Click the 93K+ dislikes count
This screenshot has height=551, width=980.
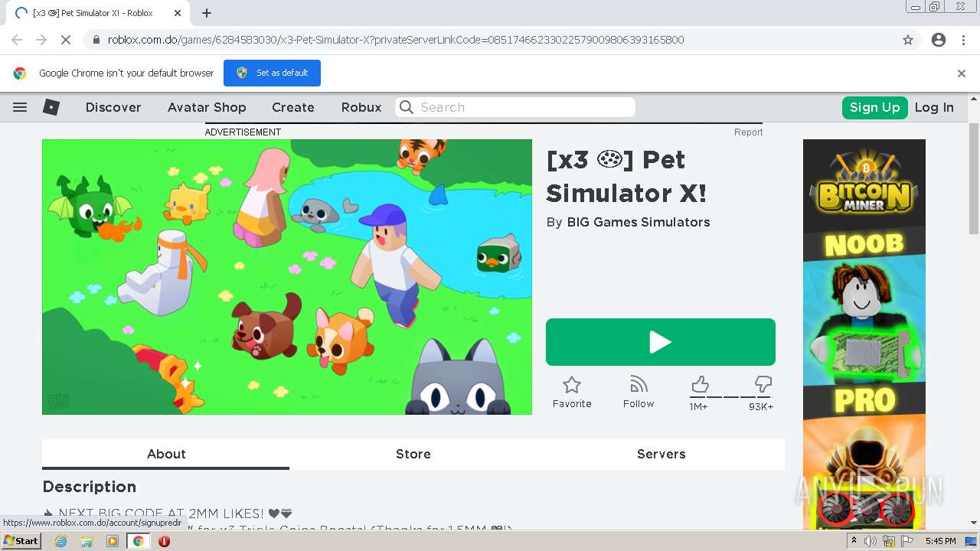761,406
